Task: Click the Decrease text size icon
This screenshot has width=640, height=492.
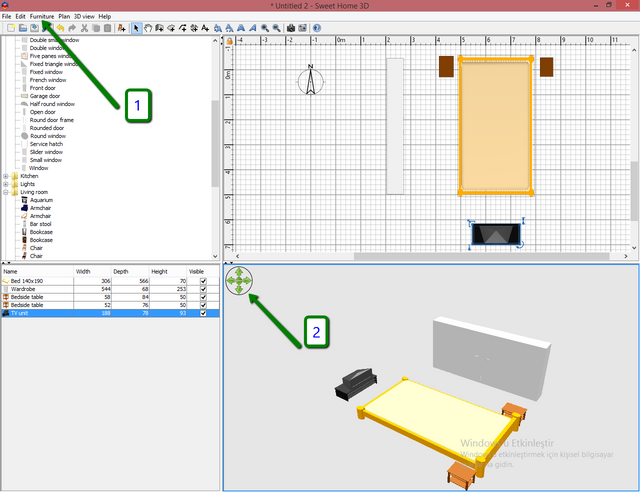Action: pyautogui.click(x=229, y=28)
